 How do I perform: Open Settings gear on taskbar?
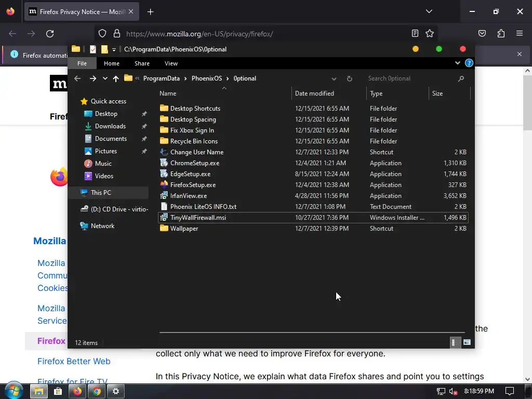(116, 392)
